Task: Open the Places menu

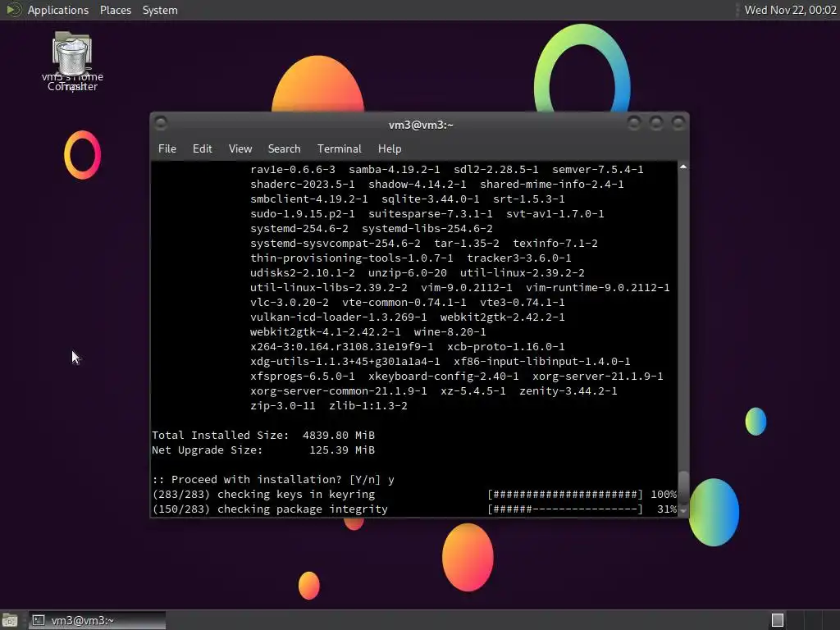Action: (x=115, y=10)
